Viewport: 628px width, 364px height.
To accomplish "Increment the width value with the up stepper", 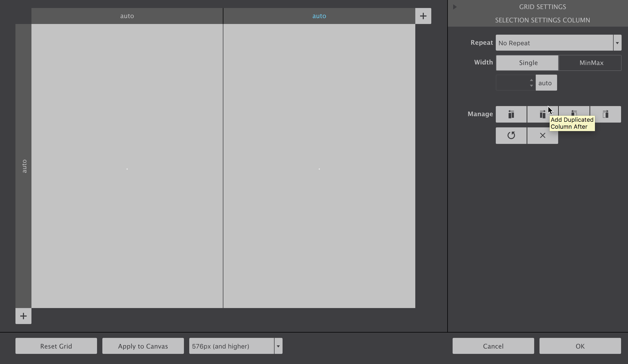I will coord(531,80).
